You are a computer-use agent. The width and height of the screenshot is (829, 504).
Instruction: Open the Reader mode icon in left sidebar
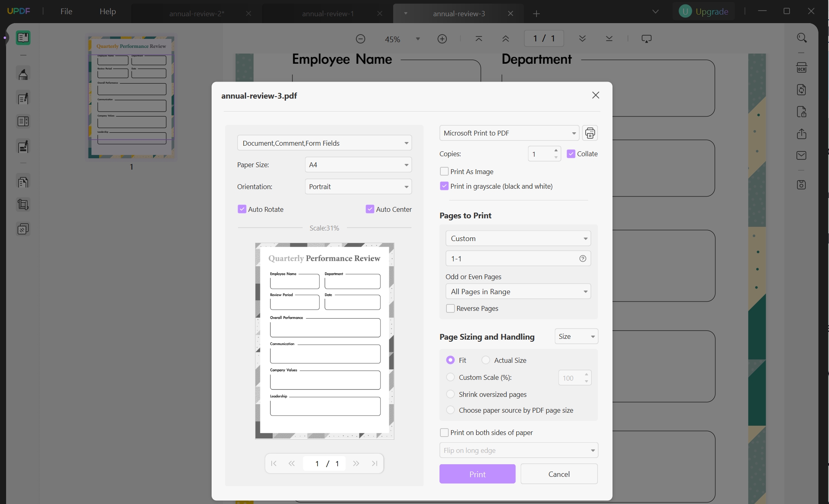point(23,38)
